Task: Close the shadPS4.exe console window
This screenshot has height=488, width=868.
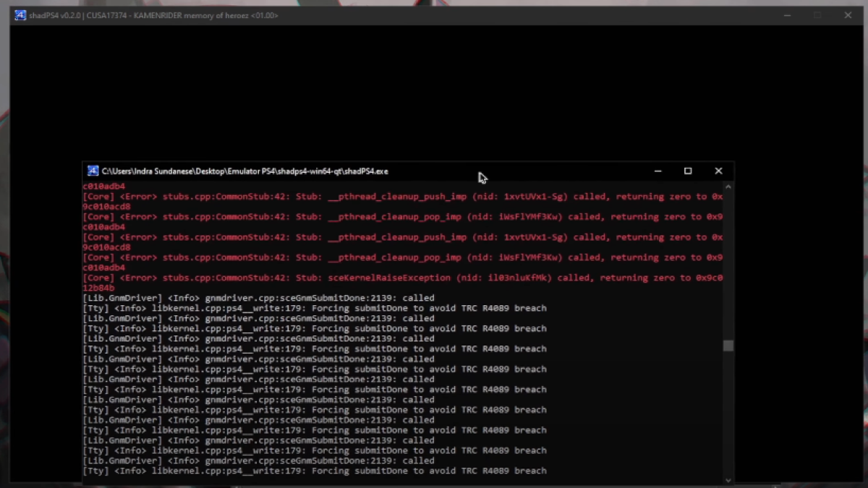Action: 718,171
